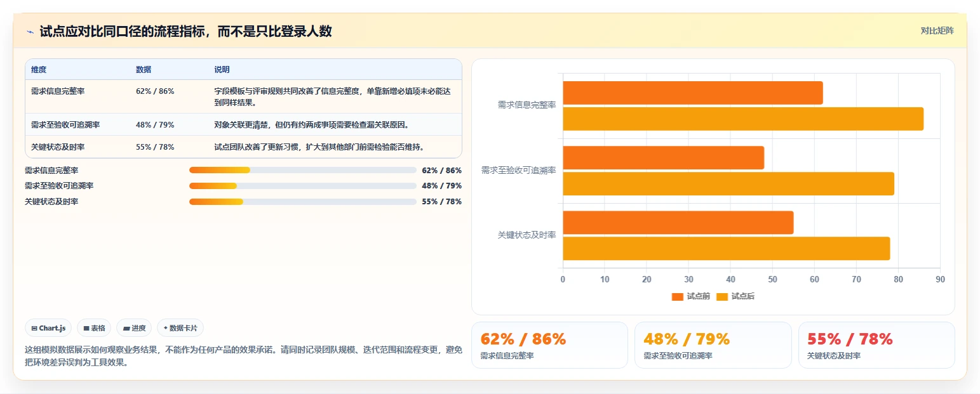Click the 试点前 orange legend swatch
This screenshot has height=394, width=980.
[x=678, y=296]
